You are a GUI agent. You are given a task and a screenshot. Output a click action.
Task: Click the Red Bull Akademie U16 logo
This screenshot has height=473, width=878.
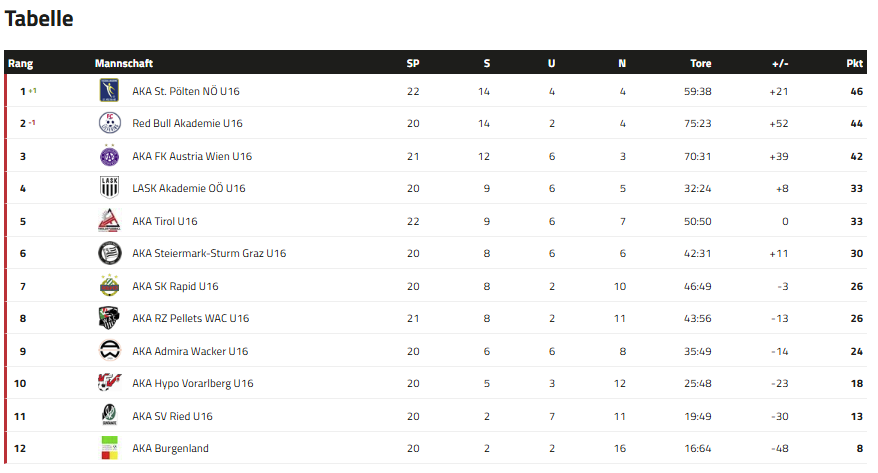(109, 123)
